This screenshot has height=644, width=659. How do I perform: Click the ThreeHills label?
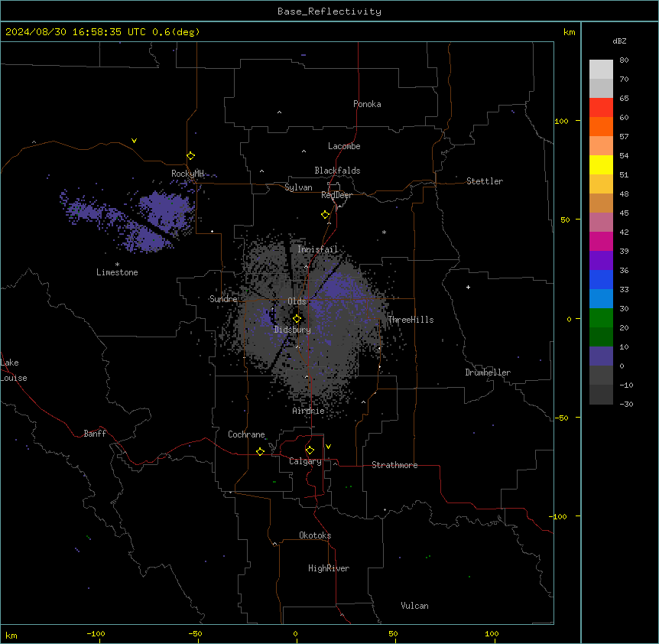coord(411,320)
